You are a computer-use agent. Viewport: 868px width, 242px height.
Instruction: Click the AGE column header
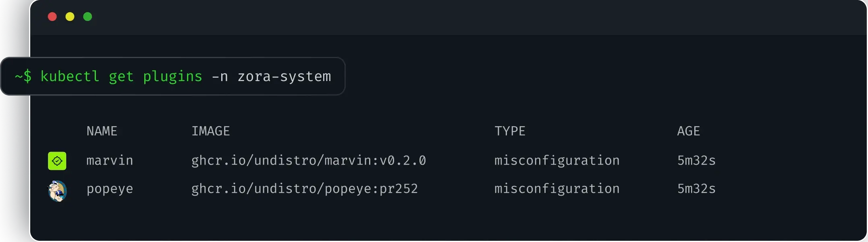point(688,131)
